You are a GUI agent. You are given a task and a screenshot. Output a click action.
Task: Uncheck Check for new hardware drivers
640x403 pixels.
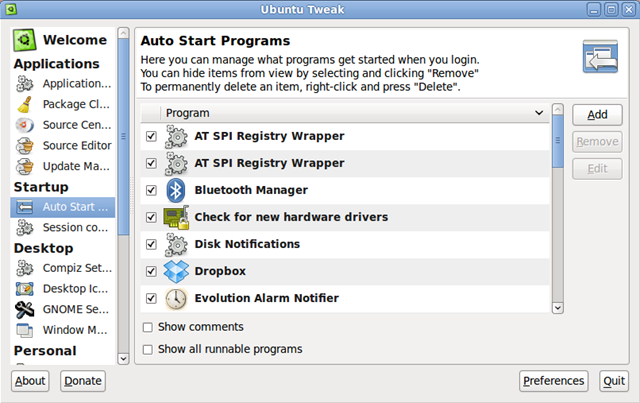tap(151, 217)
